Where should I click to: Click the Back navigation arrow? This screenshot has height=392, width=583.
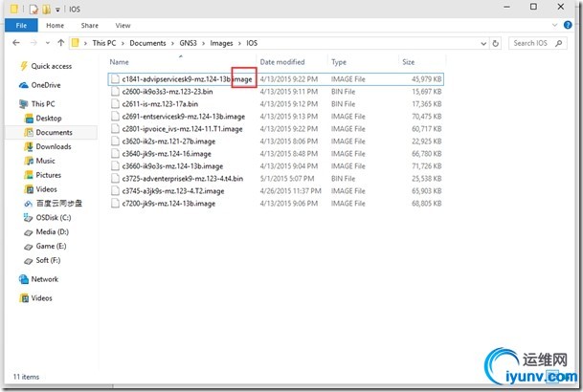coord(16,43)
